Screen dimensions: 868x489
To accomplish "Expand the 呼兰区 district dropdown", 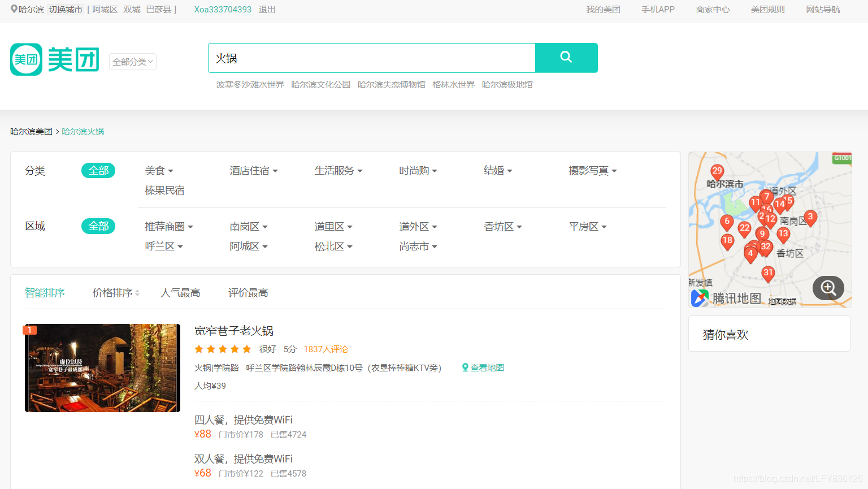I will (164, 246).
